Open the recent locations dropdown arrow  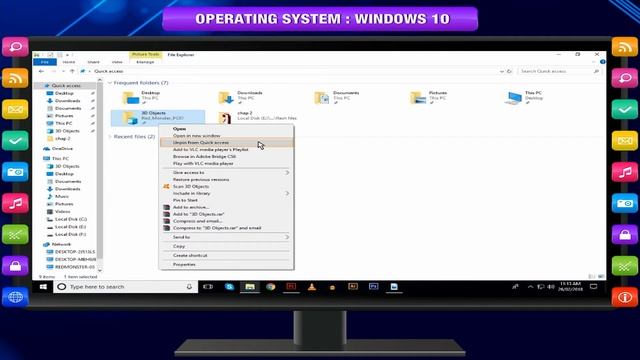pos(63,71)
